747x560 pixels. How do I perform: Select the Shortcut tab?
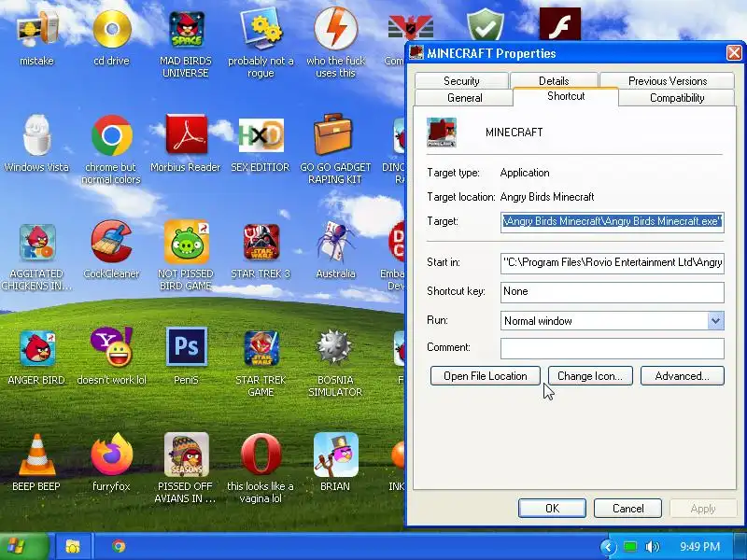(x=566, y=96)
